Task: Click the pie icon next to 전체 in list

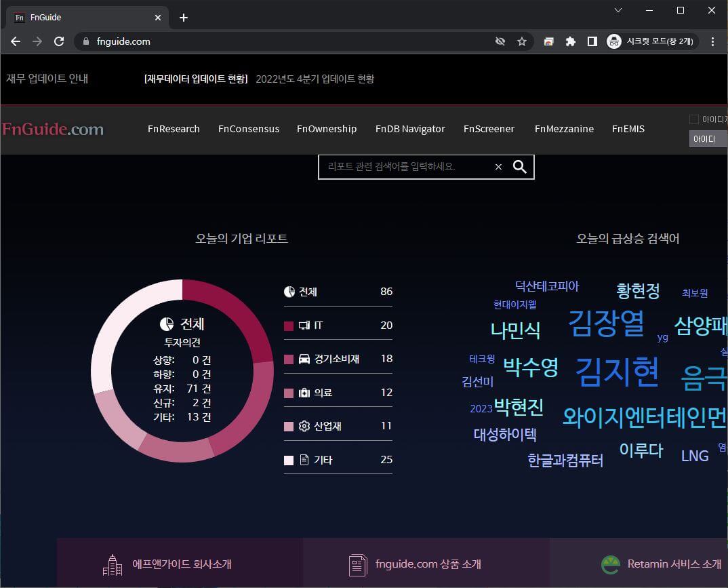Action: coord(289,292)
